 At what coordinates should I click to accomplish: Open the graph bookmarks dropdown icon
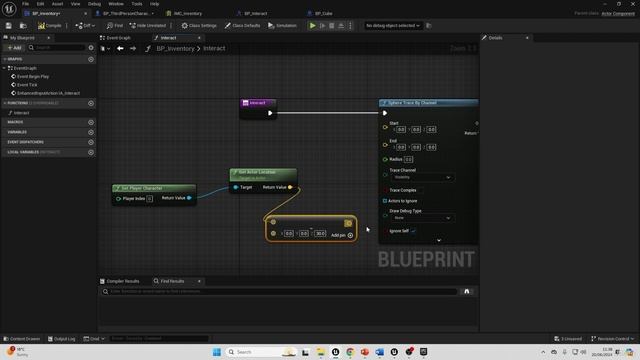[105, 48]
